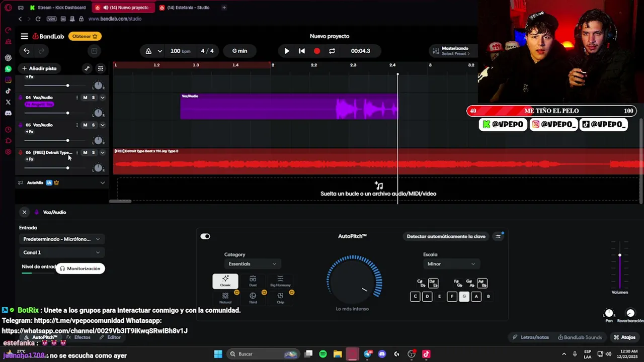Choose the Third premium preset
Screen dimensions: 644x362
253,298
